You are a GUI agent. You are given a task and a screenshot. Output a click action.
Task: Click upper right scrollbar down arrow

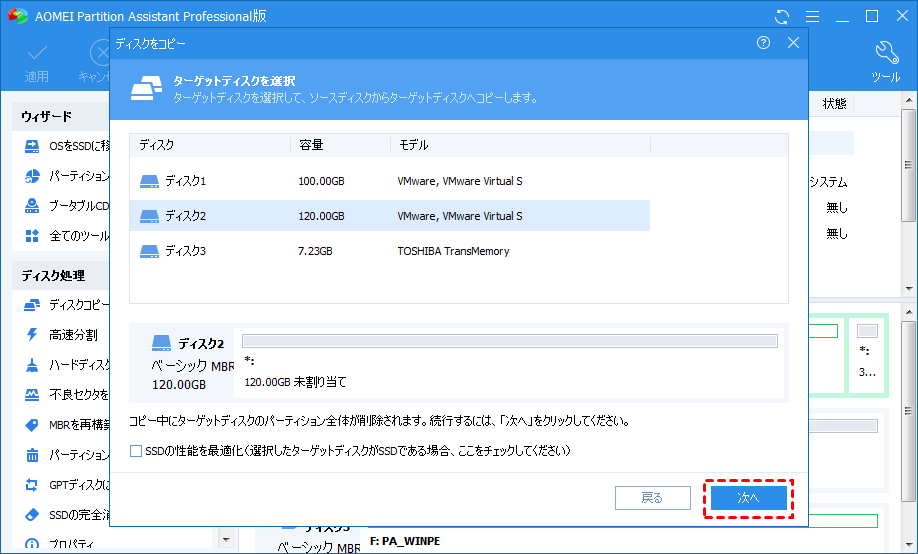(909, 288)
